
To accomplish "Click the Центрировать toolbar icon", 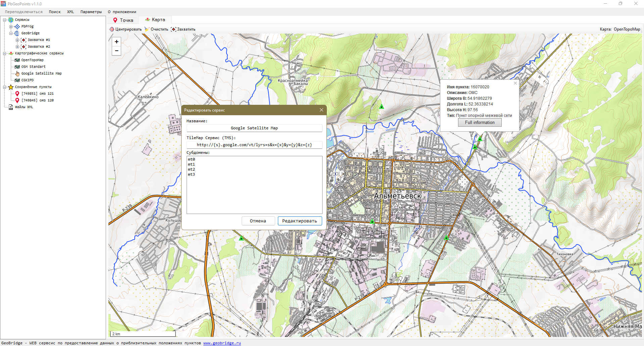I will tap(112, 29).
